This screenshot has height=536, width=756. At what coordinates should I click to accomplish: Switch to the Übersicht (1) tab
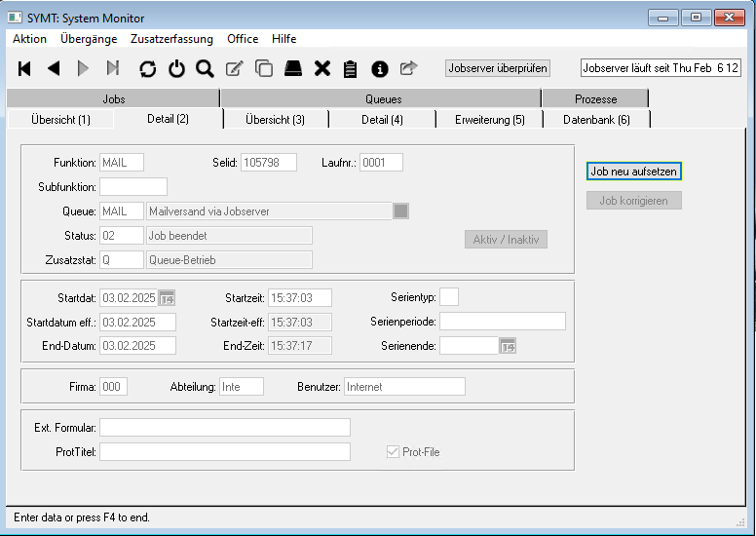pos(60,119)
